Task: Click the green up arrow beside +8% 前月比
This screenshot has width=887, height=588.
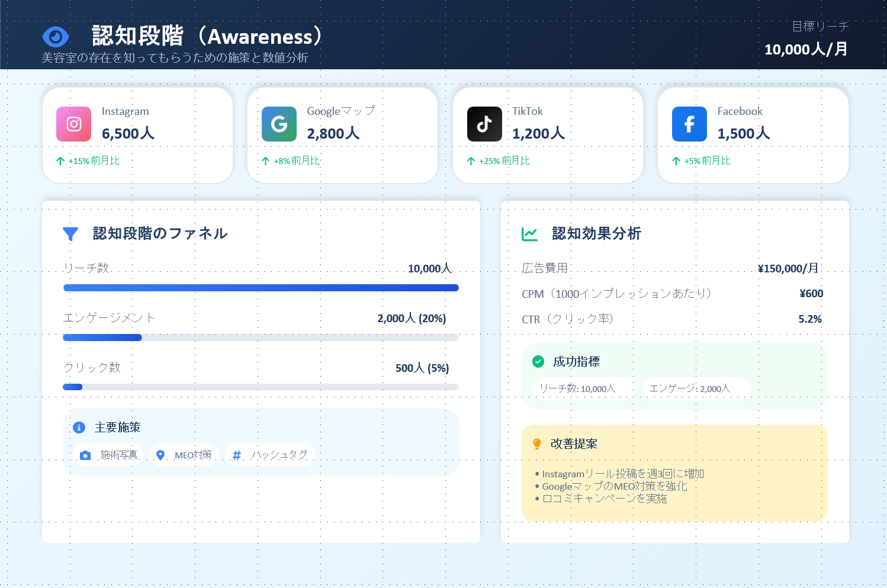Action: [x=266, y=161]
